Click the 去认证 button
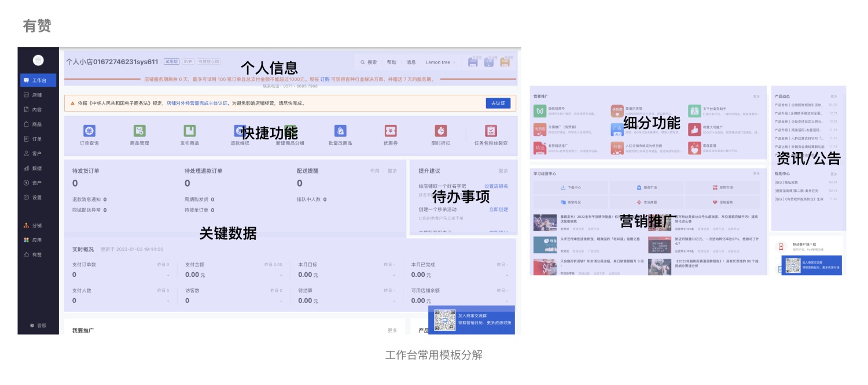The image size is (868, 385). (498, 103)
